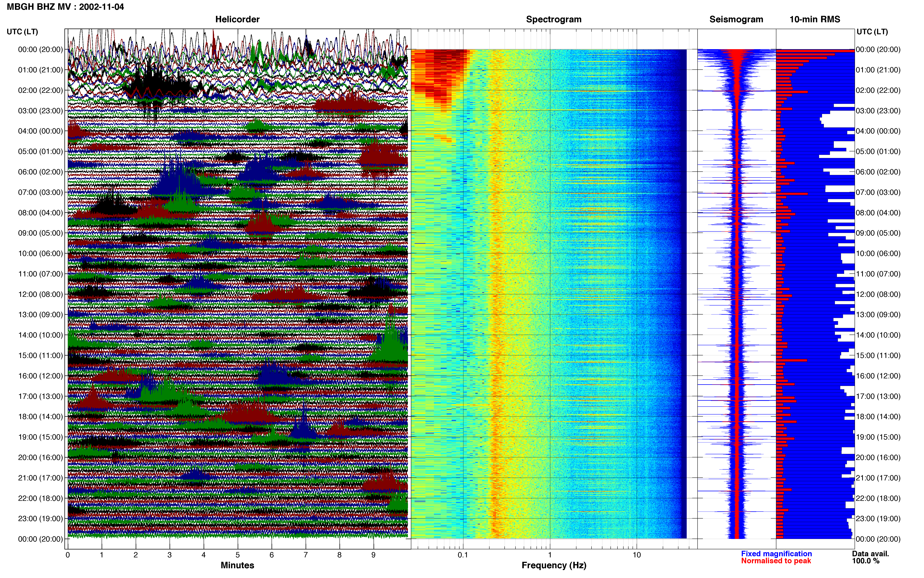The width and height of the screenshot is (924, 578).
Task: Click '05:00 (01:00)' on the Helicorder time axis
Action: click(x=41, y=151)
